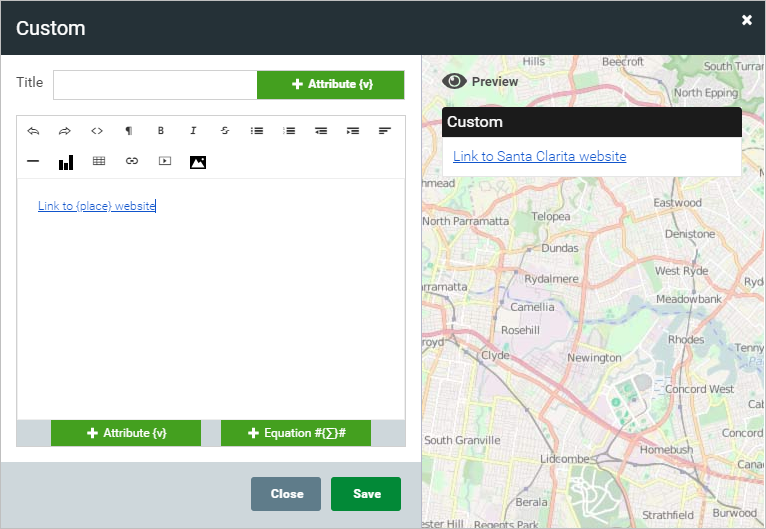Insert a horizontal line
The width and height of the screenshot is (766, 529).
33,161
